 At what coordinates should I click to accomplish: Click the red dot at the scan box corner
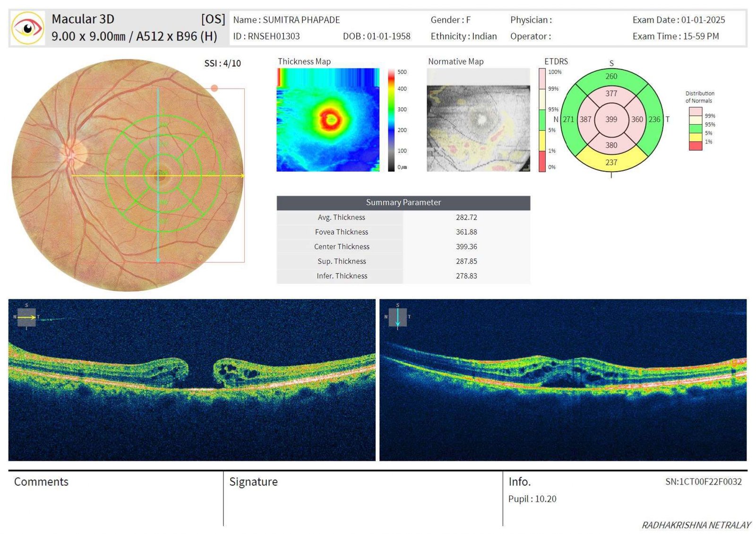tap(215, 88)
